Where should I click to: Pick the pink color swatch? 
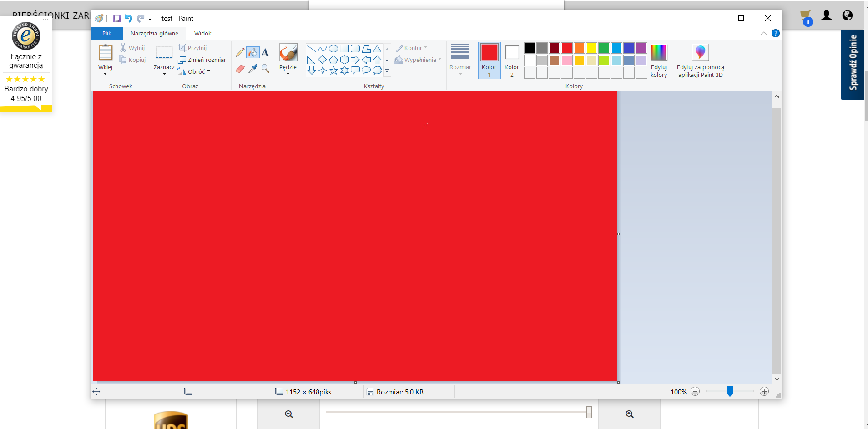[x=567, y=61]
